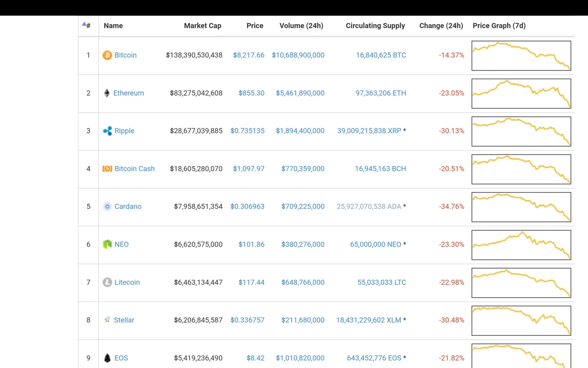Sort table by Market Cap header
The image size is (588, 368).
[203, 26]
